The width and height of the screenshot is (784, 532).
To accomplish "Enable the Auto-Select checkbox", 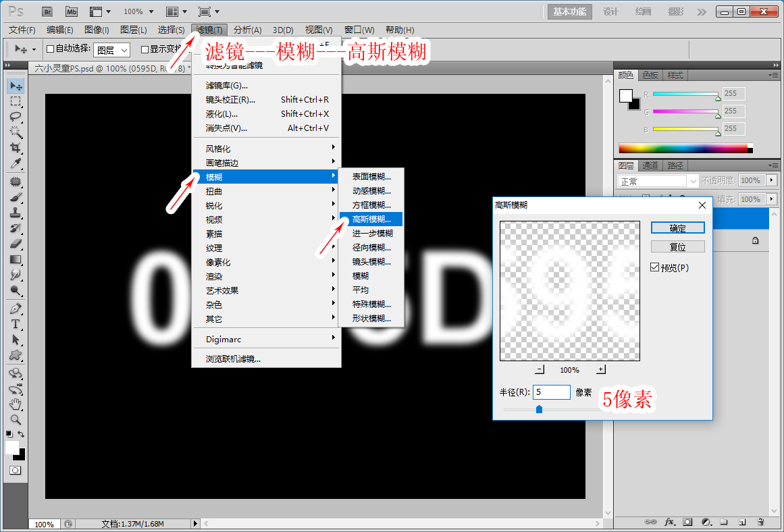I will (x=50, y=49).
